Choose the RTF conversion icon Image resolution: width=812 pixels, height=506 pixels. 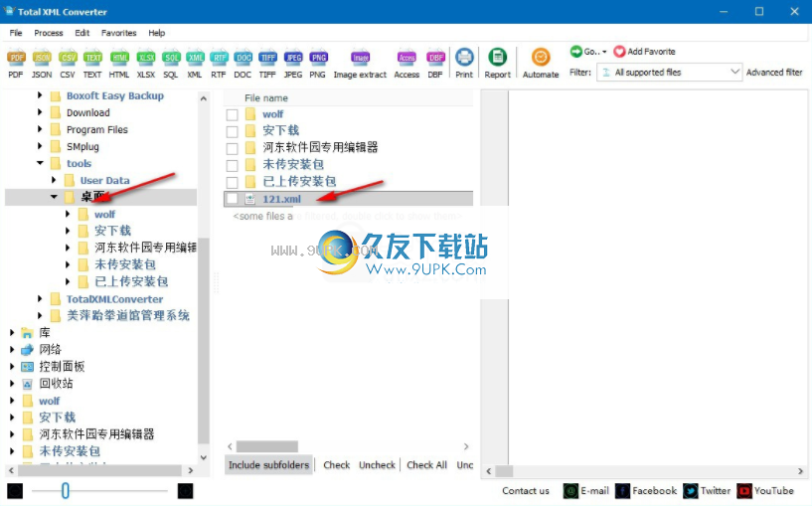[219, 64]
